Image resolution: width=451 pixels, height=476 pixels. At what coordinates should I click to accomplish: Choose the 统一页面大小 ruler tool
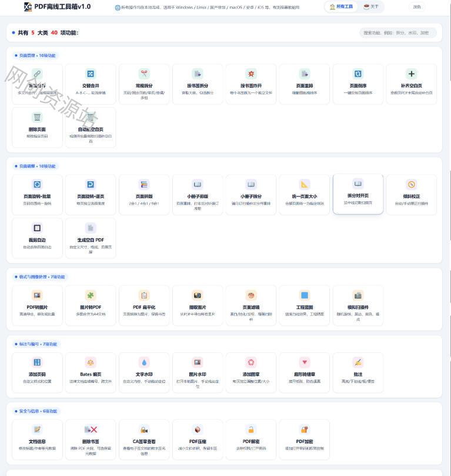[x=305, y=195]
